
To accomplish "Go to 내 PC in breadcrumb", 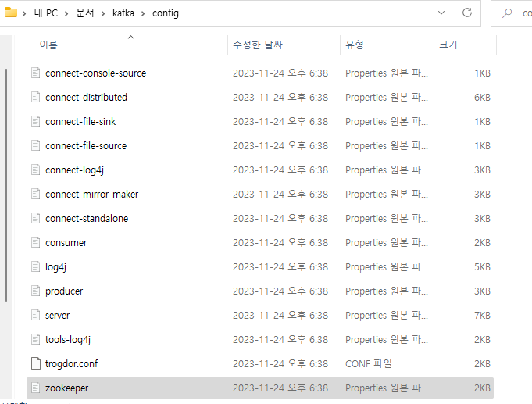I will [46, 13].
